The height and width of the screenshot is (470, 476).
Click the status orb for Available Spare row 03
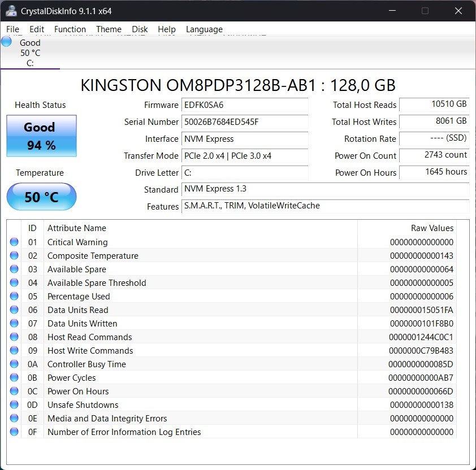tap(14, 269)
